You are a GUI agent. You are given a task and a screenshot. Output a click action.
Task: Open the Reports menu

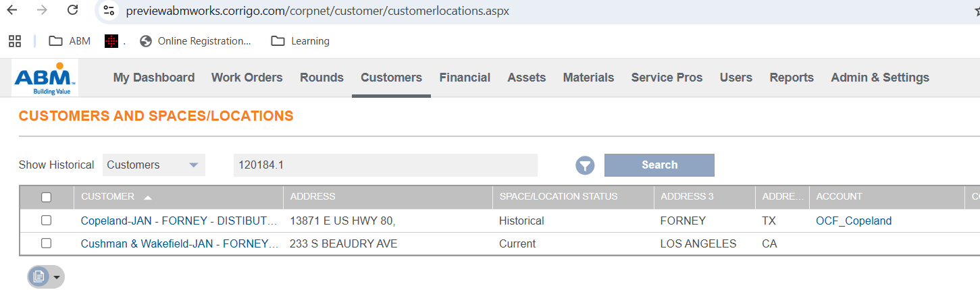792,78
